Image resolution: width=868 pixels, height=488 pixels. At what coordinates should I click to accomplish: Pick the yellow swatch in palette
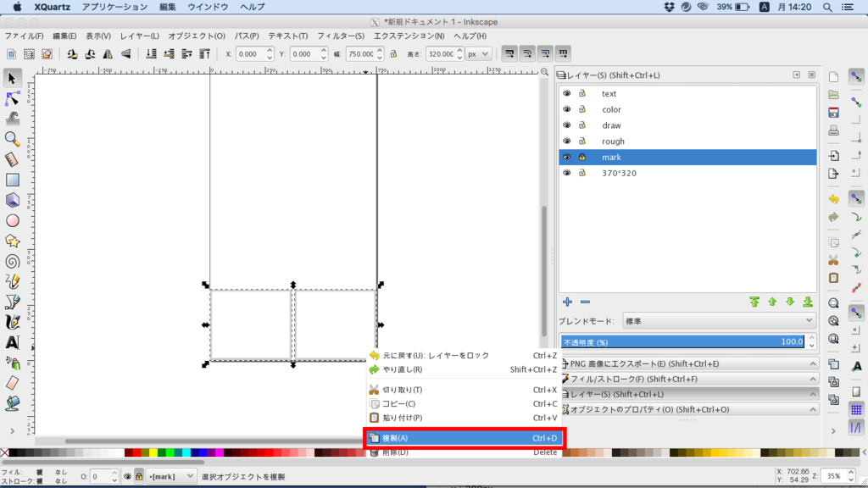(x=153, y=452)
